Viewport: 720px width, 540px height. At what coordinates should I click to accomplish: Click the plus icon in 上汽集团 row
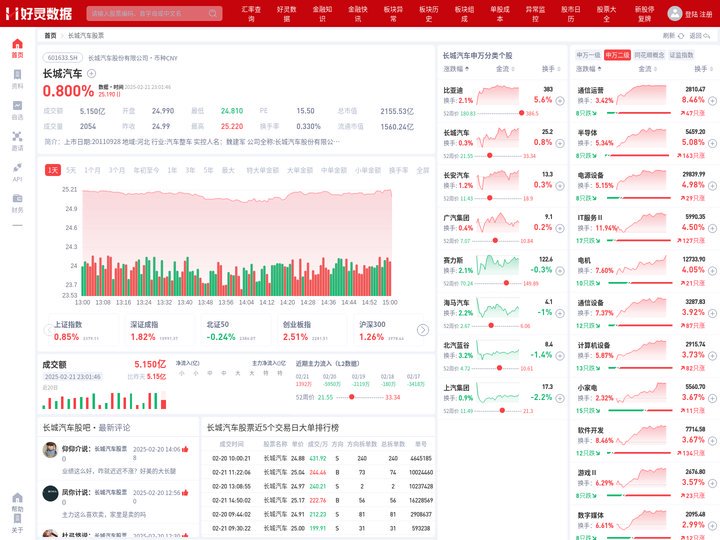click(x=560, y=398)
